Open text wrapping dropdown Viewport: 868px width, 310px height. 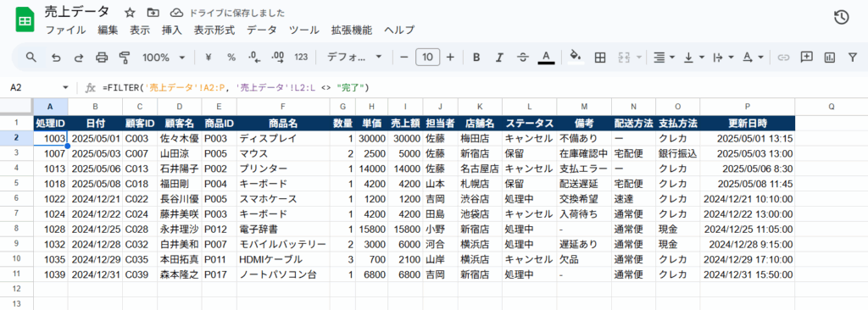pos(724,57)
